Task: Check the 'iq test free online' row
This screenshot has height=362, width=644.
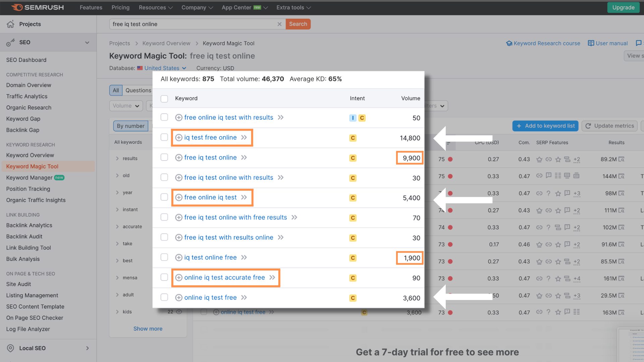Action: [x=164, y=137]
